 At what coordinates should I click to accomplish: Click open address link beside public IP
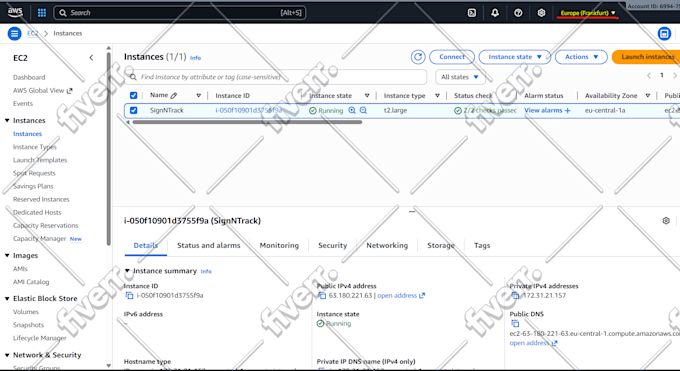click(x=397, y=295)
